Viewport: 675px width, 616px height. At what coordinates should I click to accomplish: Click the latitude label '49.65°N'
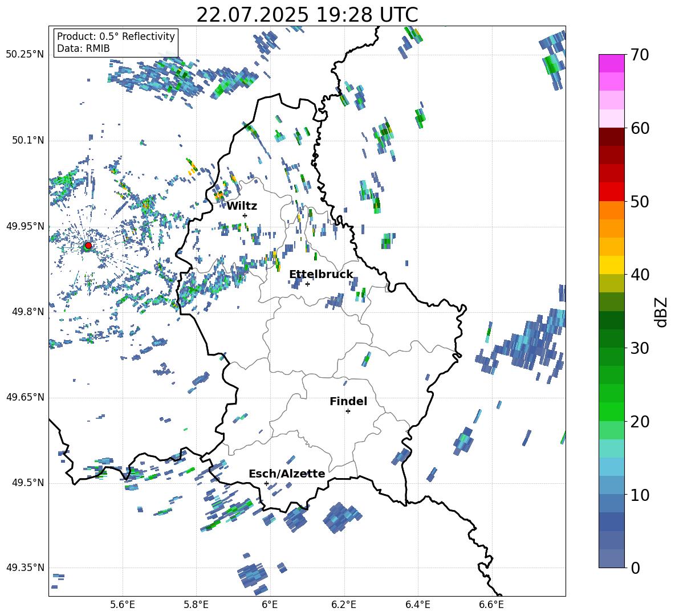tap(25, 397)
